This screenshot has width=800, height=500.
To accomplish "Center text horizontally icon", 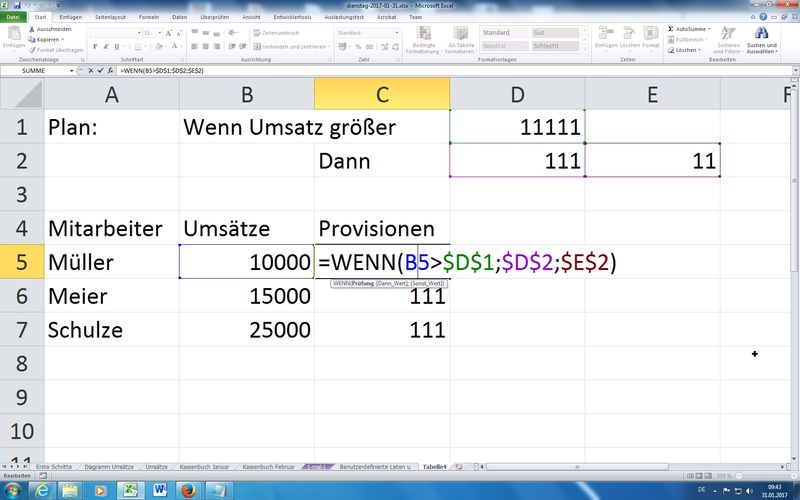I will (x=206, y=47).
